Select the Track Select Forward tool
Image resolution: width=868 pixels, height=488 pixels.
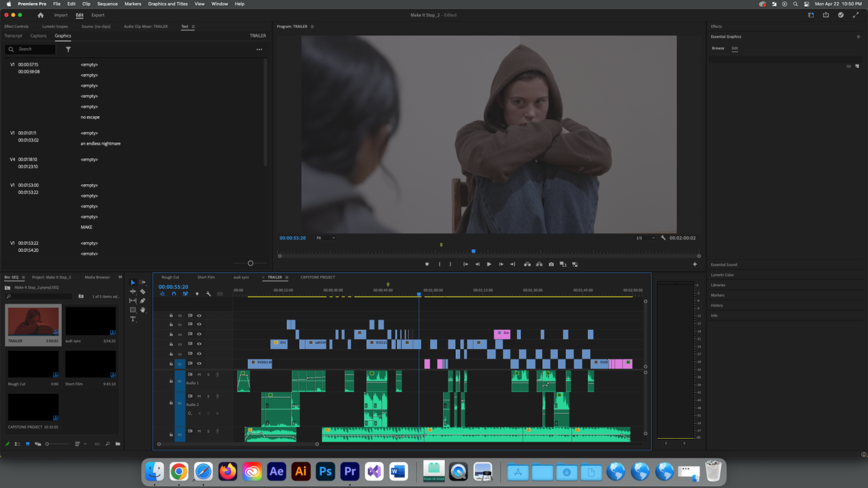point(143,282)
